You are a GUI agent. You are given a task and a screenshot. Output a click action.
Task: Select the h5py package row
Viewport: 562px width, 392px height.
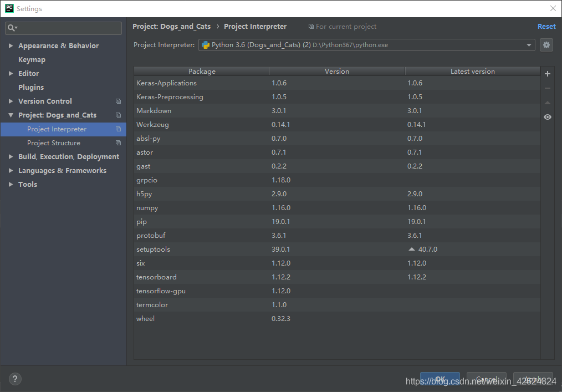(337, 194)
